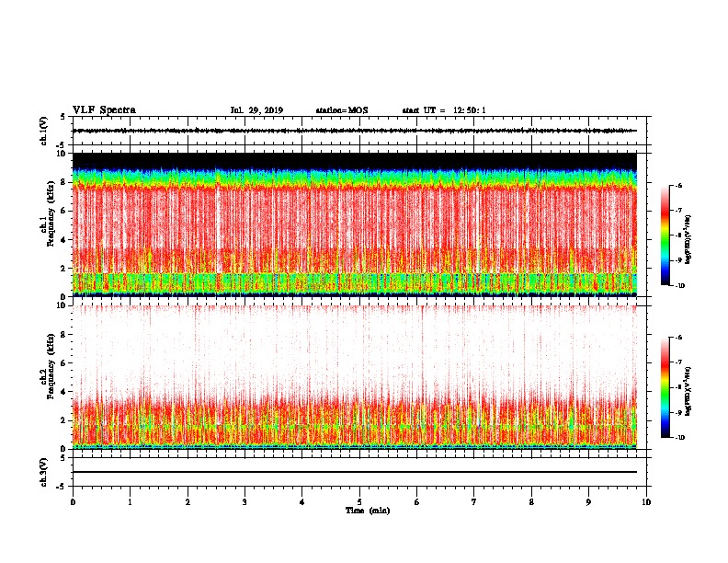This screenshot has width=728, height=563.
Task: Click the ch.1 voltage waveform trace
Action: [355, 131]
